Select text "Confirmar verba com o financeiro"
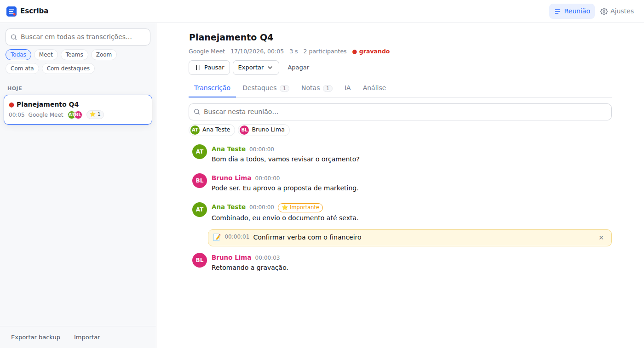 (307, 238)
